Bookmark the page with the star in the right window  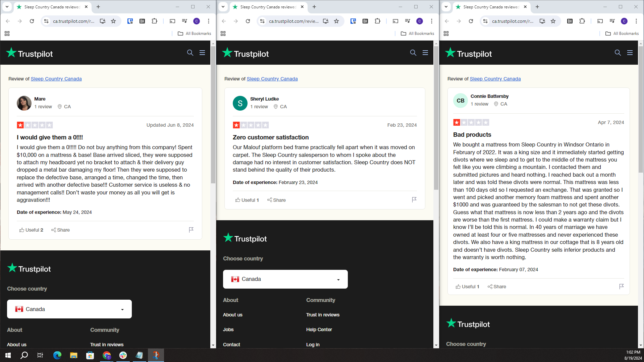pos(553,21)
